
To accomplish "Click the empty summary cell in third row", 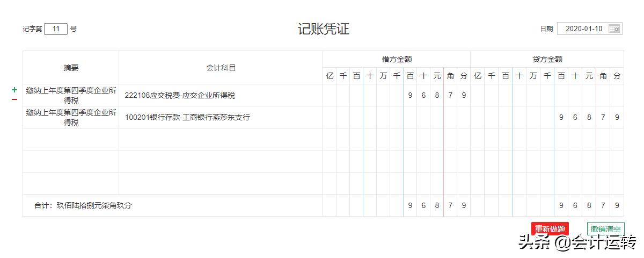I will [71, 139].
